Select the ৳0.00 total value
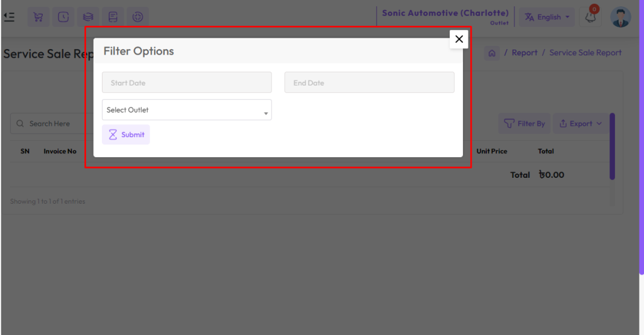 click(x=552, y=175)
